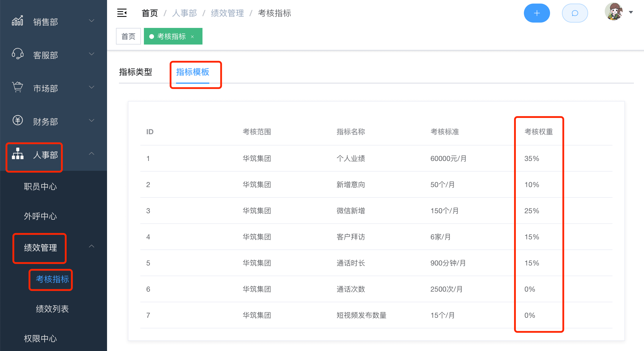Screen dimensions: 644x351
Task: Close the 考核指标 page tag
Action: [x=192, y=37]
